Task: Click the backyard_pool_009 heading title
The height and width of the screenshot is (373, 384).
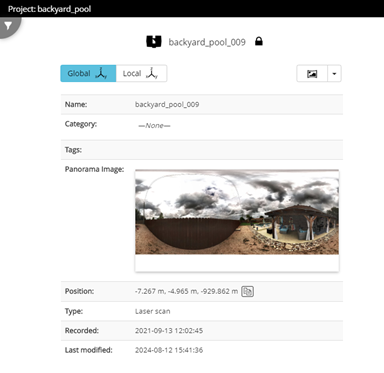Action: click(207, 42)
